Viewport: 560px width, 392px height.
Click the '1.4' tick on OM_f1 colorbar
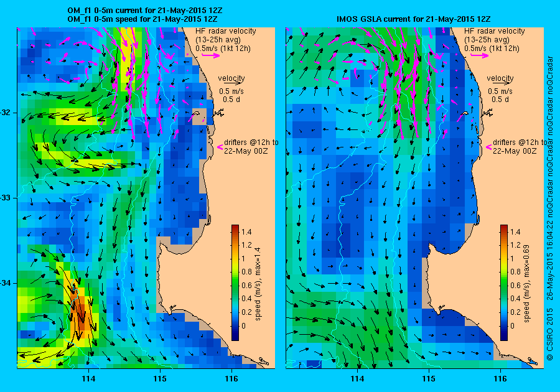[246, 231]
